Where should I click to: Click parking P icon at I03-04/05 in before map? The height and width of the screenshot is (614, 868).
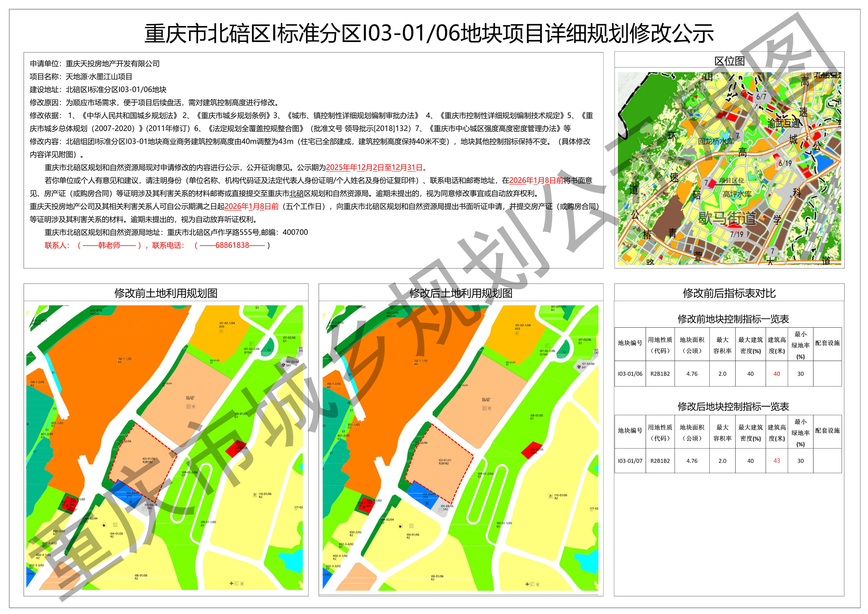coord(144,509)
